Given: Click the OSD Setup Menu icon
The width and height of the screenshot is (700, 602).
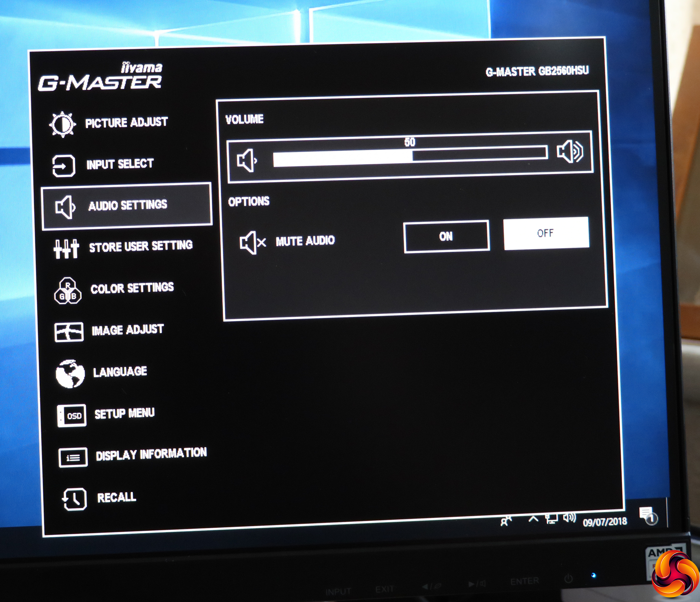Looking at the screenshot, I should pos(72,416).
